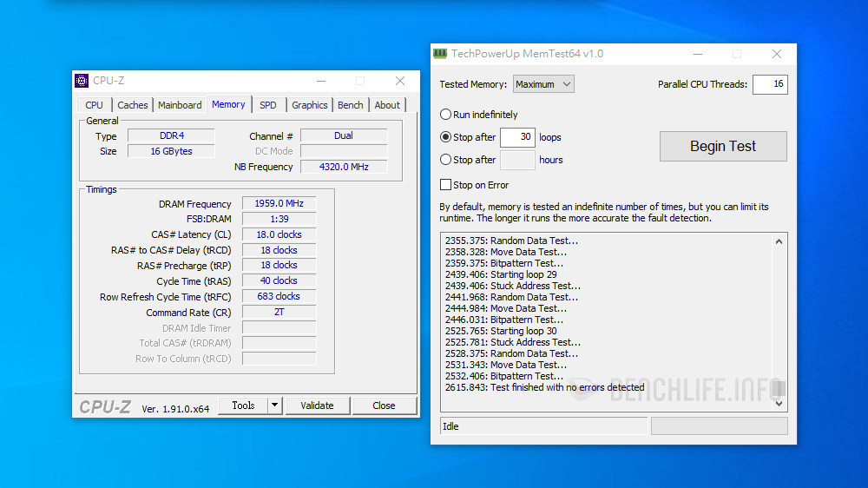
Task: Click the Validate button
Action: click(x=317, y=406)
